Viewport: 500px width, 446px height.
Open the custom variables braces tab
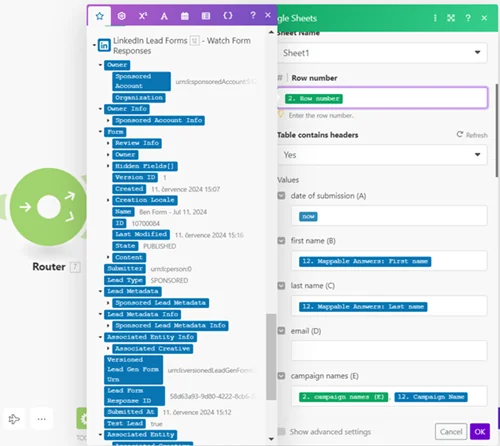pyautogui.click(x=228, y=16)
